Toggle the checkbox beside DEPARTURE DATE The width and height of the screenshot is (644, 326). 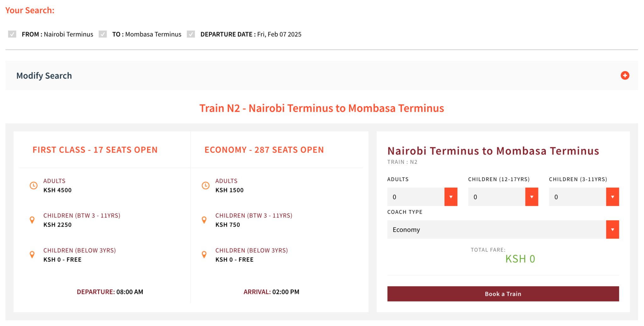click(x=191, y=34)
